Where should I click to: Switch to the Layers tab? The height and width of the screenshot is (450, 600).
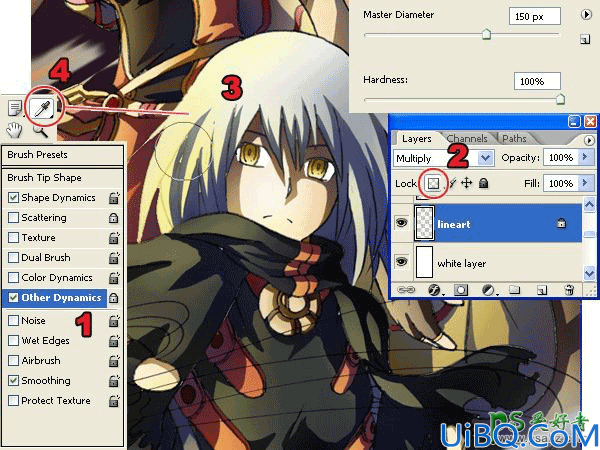tap(417, 139)
